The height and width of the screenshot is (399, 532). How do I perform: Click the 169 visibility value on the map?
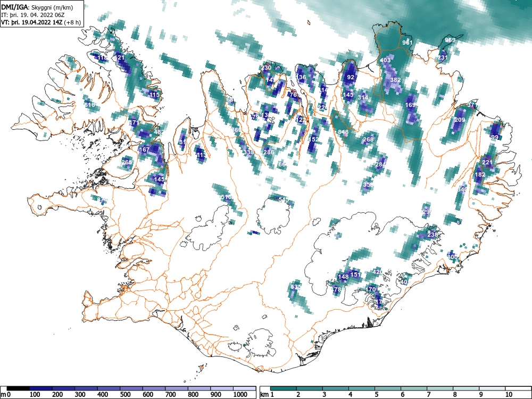coord(411,105)
